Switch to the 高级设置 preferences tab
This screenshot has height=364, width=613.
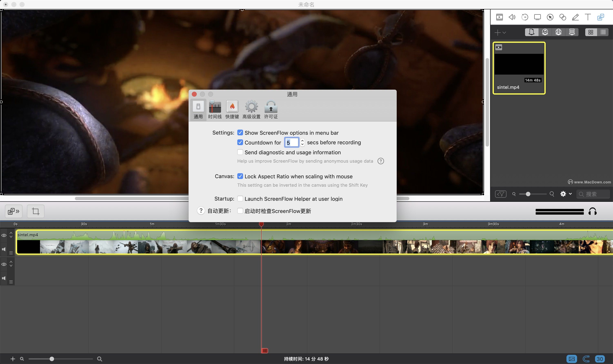tap(251, 110)
